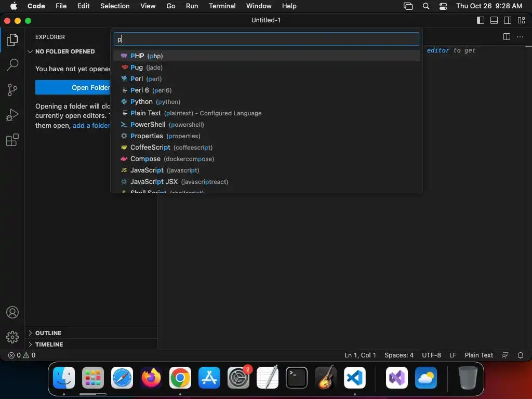Image resolution: width=532 pixels, height=399 pixels.
Task: Open App Store from the Dock
Action: point(209,378)
